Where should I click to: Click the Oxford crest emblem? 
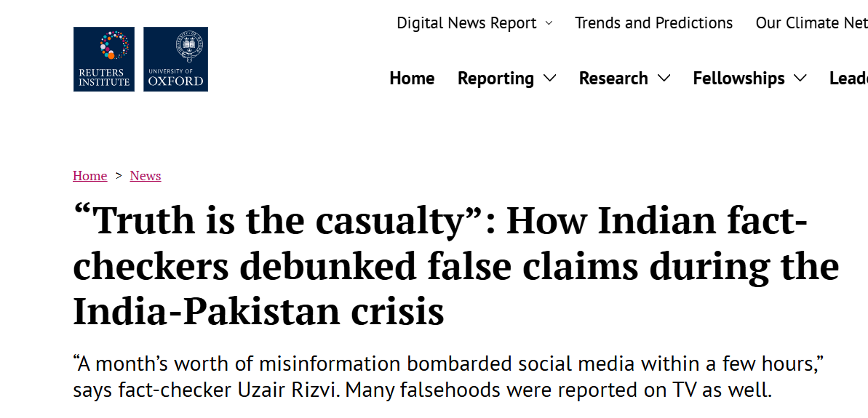188,46
